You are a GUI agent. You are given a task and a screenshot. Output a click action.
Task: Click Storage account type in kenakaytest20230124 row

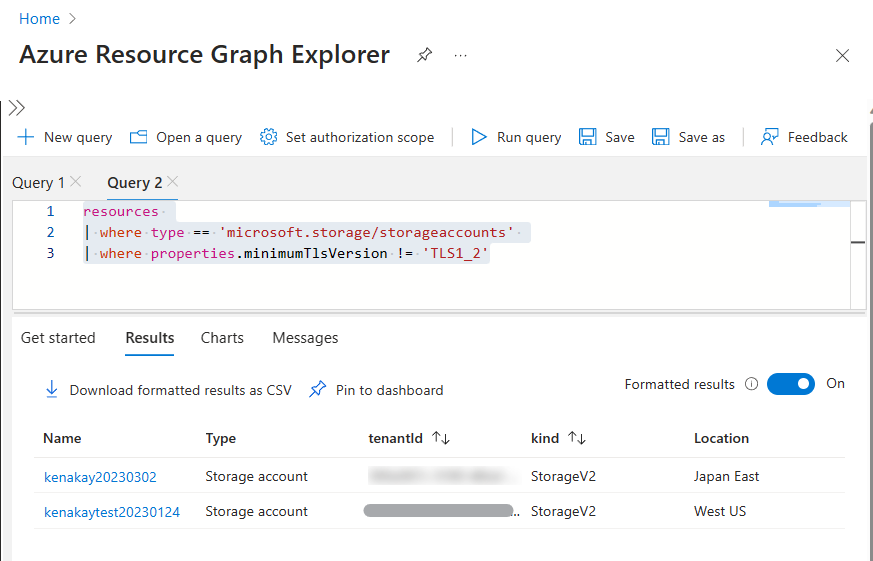point(256,511)
